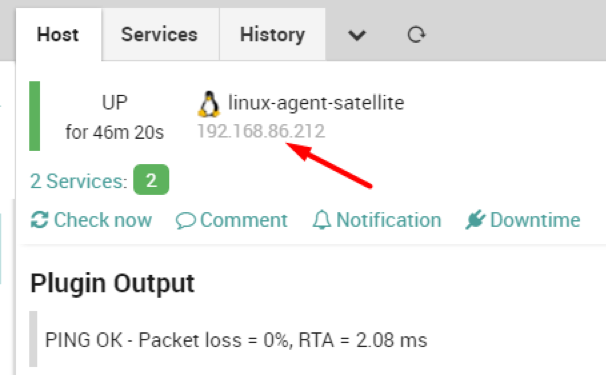The height and width of the screenshot is (375, 606).
Task: Click the green 2 services badge
Action: [x=151, y=180]
